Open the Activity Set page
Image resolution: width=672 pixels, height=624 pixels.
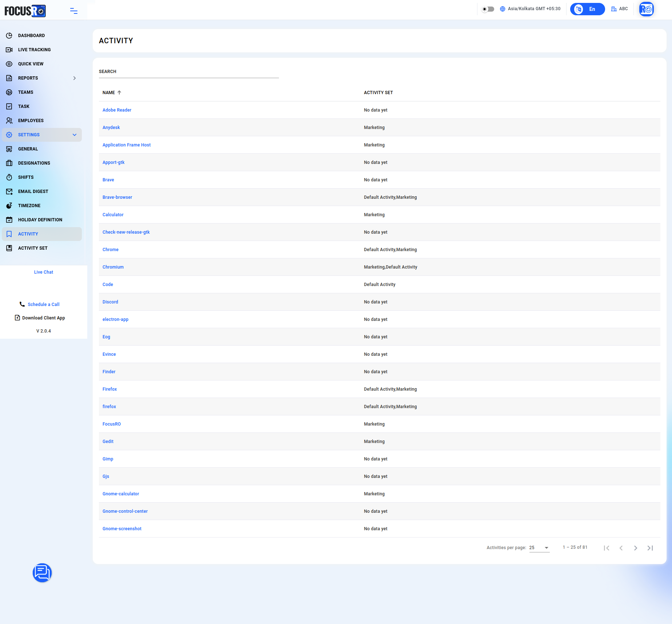click(x=42, y=248)
